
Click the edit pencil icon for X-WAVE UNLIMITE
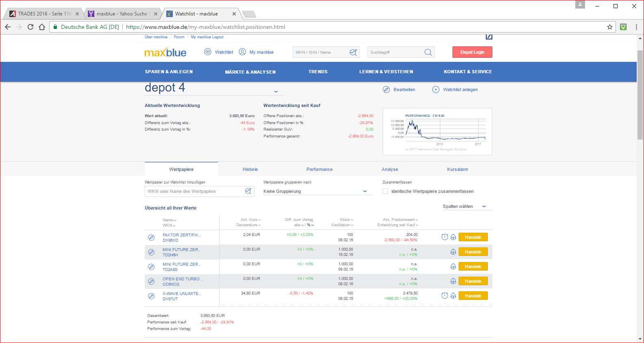(151, 296)
